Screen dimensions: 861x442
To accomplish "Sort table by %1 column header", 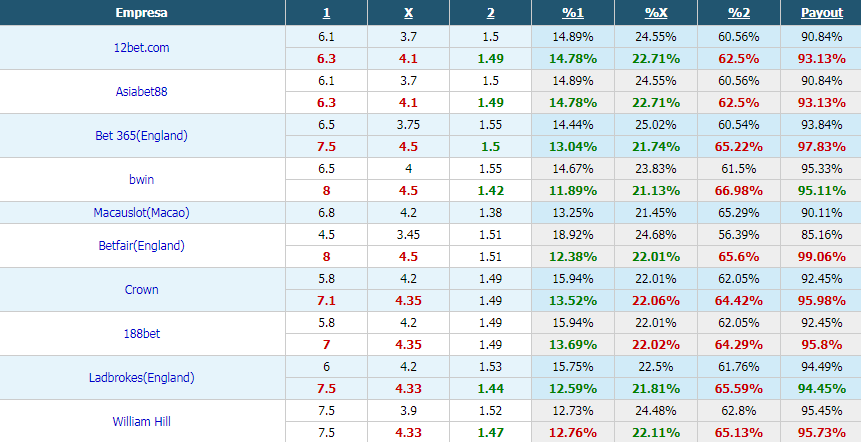I will tap(573, 13).
